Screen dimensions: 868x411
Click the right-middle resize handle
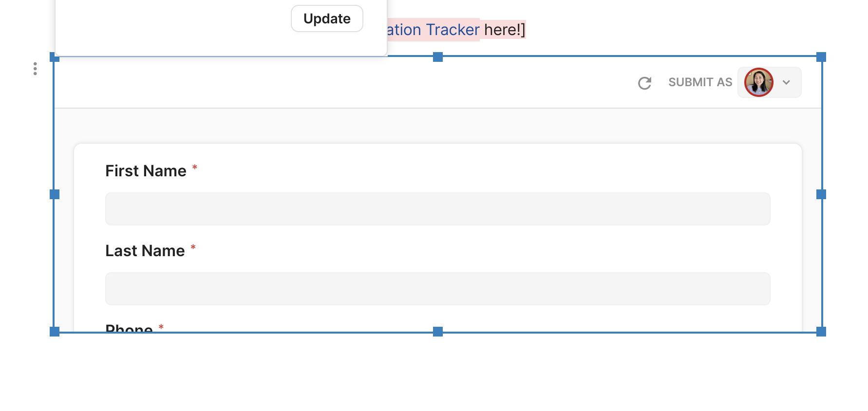821,194
